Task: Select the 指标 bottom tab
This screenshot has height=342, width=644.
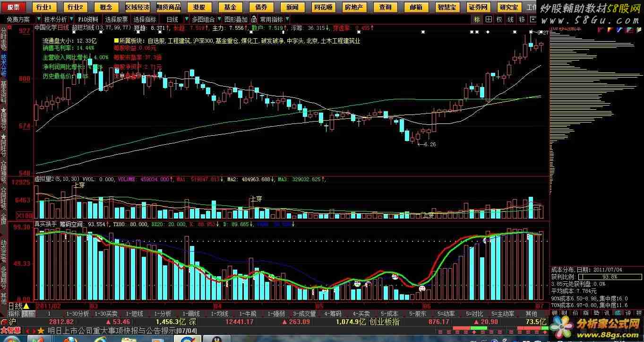Action: 14,314
